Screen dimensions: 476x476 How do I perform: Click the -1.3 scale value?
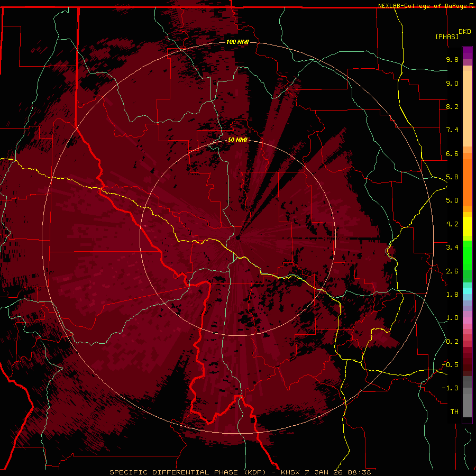(451, 388)
